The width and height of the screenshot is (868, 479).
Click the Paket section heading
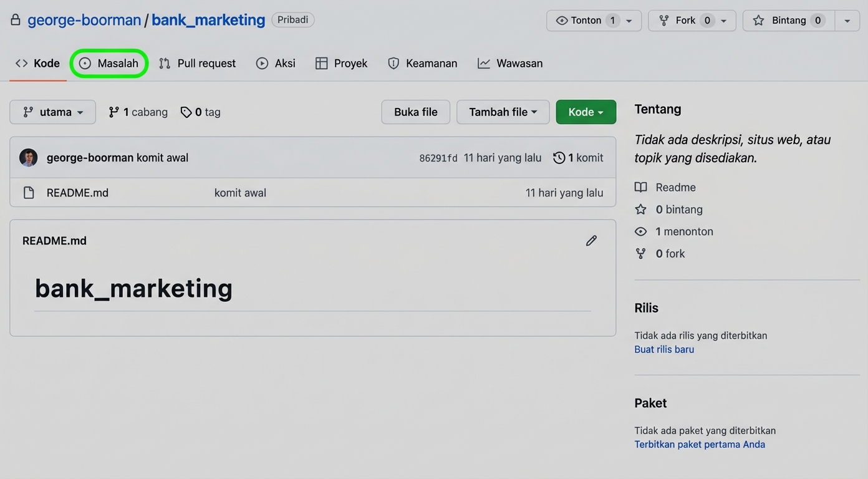tap(650, 403)
